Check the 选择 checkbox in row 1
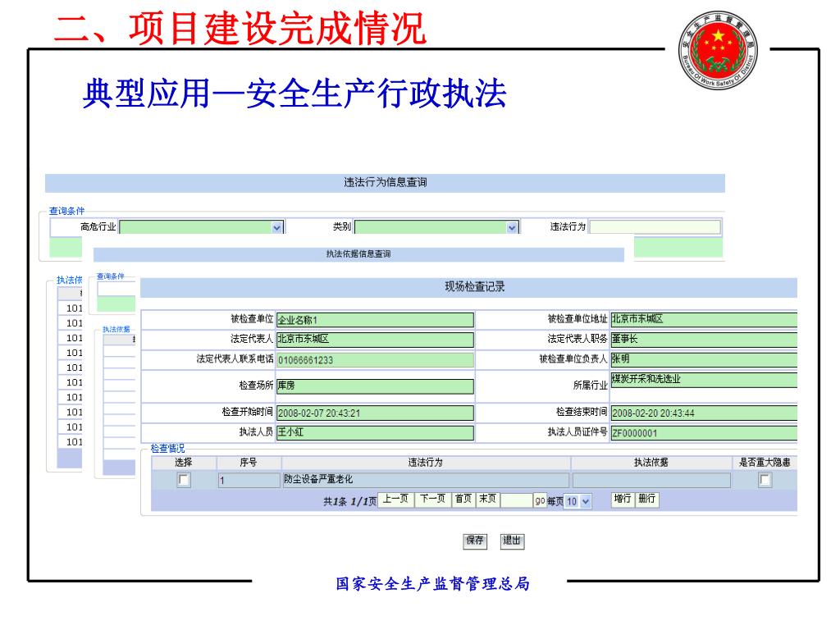840x630 pixels. 184,480
